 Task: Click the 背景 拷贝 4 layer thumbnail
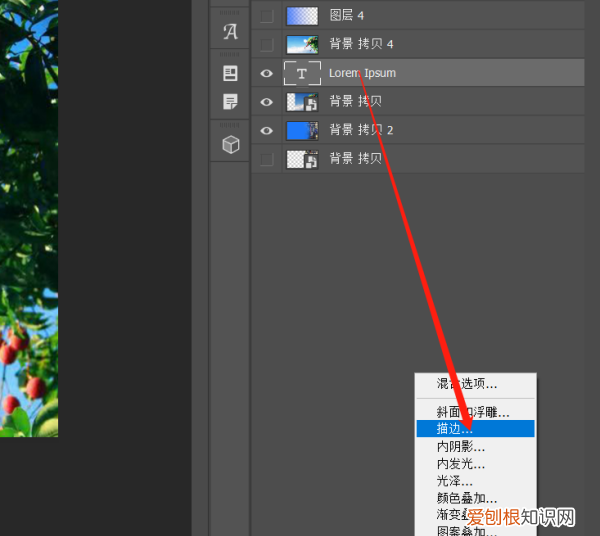302,44
